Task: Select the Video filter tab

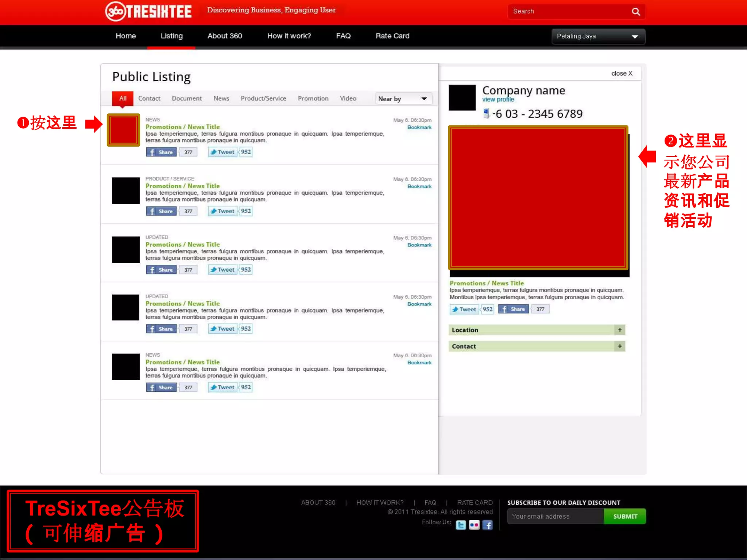Action: 348,98
